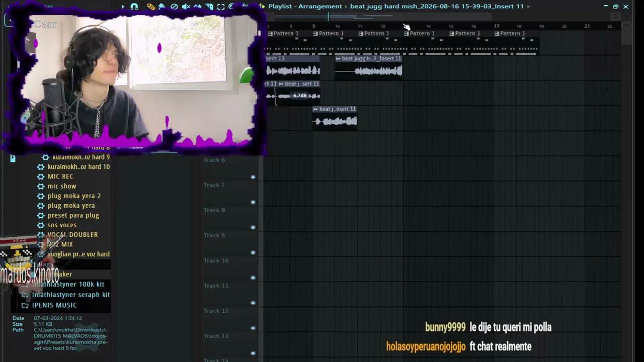
Task: Click the -6.7dB gain label on clip
Action: click(300, 96)
